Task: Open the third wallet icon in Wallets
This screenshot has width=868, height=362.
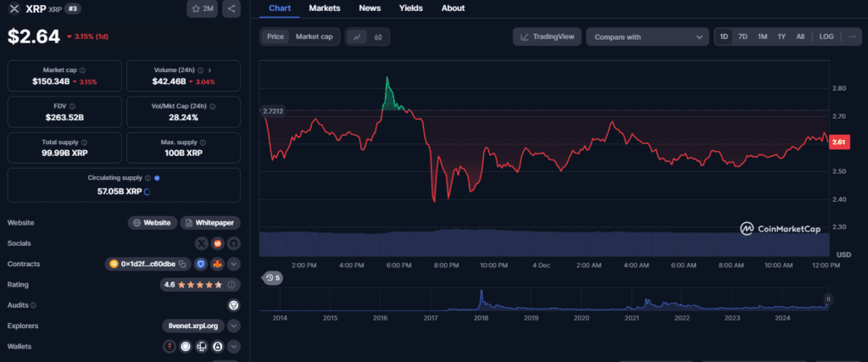Action: [x=202, y=347]
